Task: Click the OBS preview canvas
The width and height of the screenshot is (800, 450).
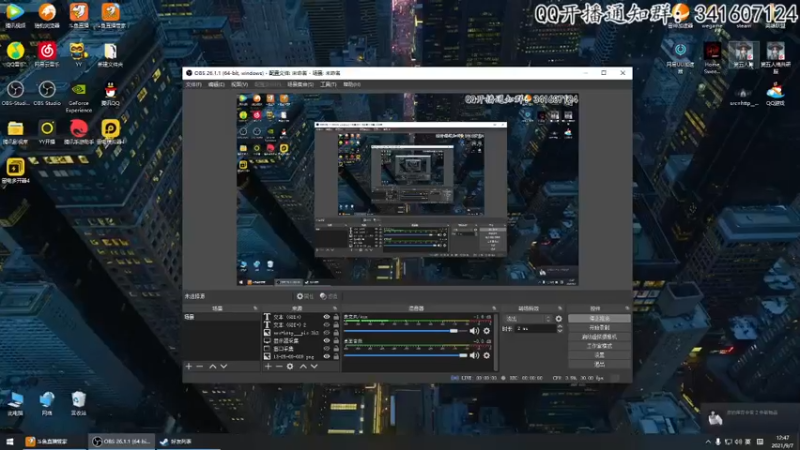Action: [407, 189]
